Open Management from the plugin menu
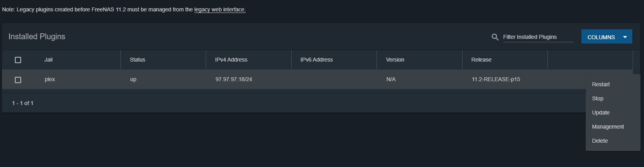Image resolution: width=644 pixels, height=167 pixels. [608, 127]
